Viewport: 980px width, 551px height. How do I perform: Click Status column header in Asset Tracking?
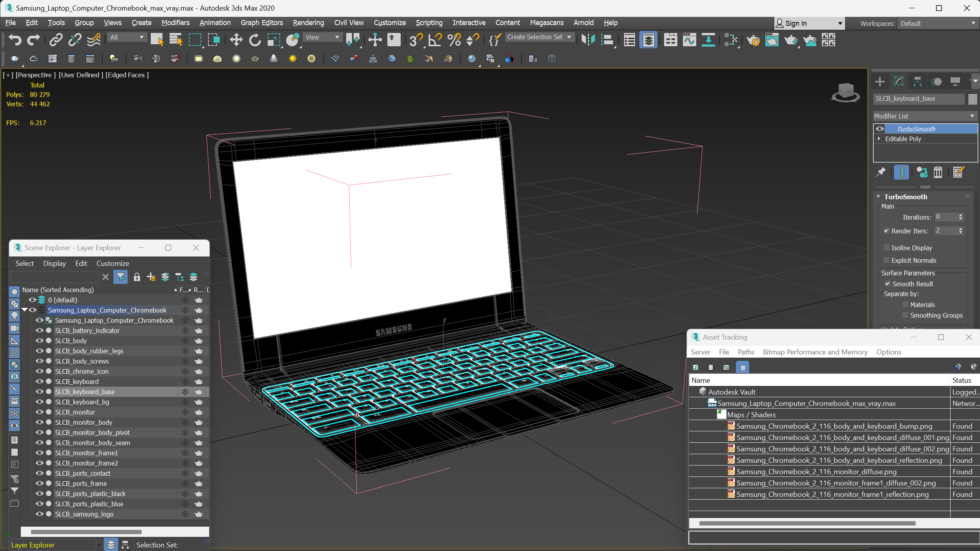(962, 380)
